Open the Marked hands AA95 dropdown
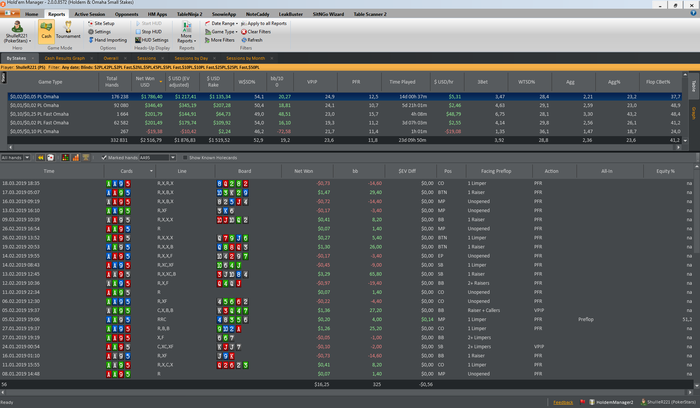This screenshot has width=700, height=408. [173, 158]
